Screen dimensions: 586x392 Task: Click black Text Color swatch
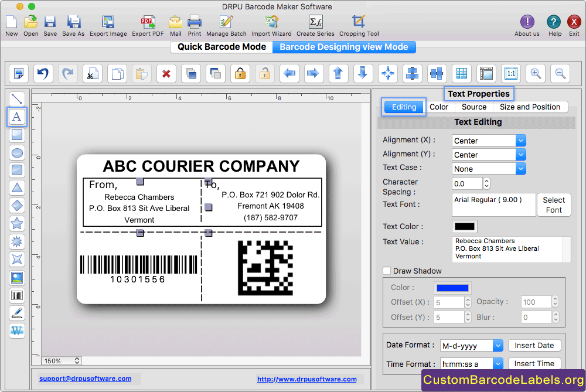465,226
